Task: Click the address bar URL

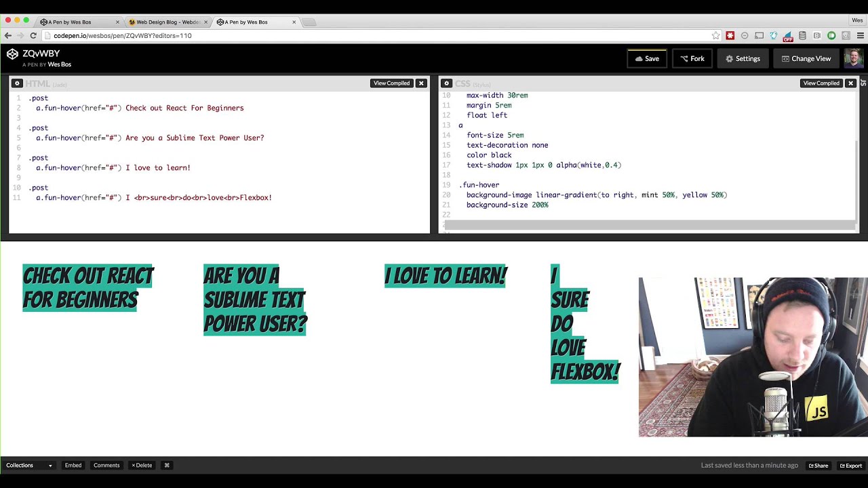Action: [x=123, y=35]
